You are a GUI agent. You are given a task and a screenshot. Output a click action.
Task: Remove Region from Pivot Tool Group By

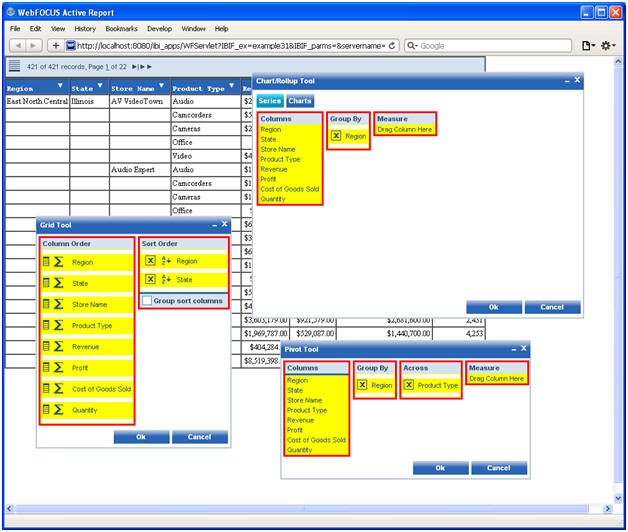pyautogui.click(x=362, y=385)
